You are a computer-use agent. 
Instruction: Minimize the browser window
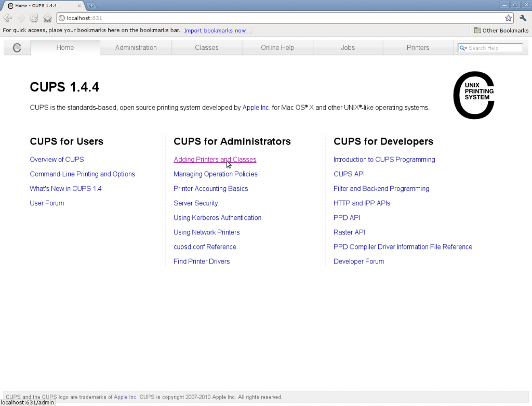(504, 5)
